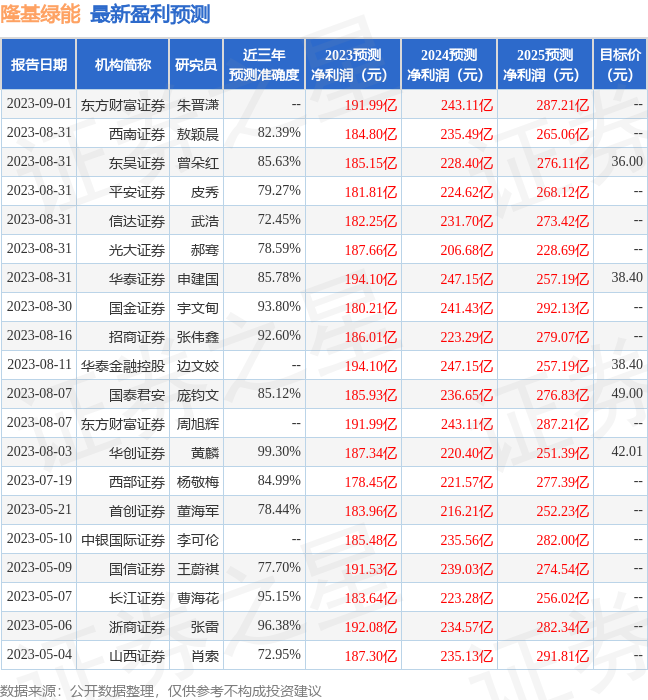Click the 最新盈利预测 heading
The height and width of the screenshot is (700, 648).
click(150, 14)
